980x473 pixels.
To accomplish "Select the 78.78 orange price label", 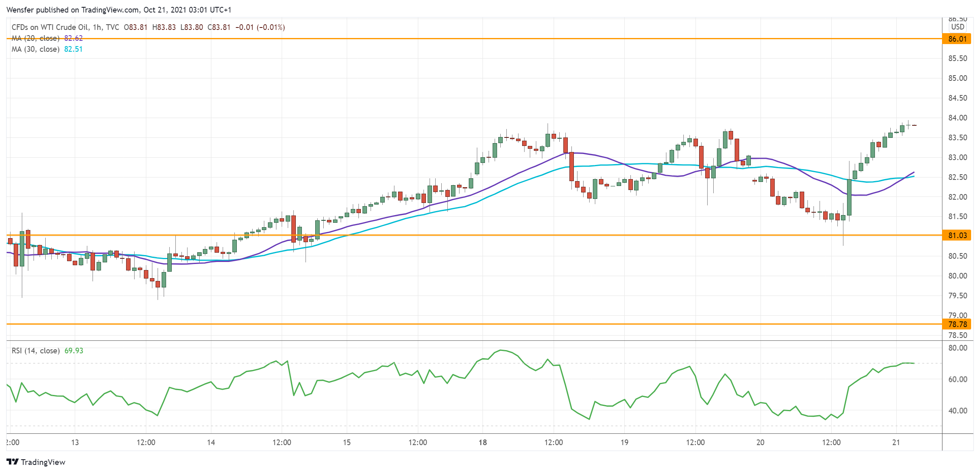I will (957, 324).
